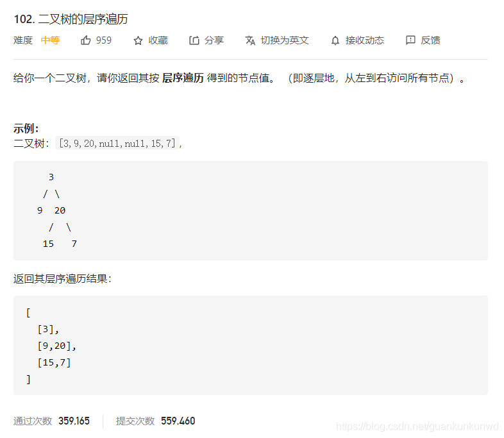
Task: Click the 通过次数 359,165 statistic
Action: point(51,421)
